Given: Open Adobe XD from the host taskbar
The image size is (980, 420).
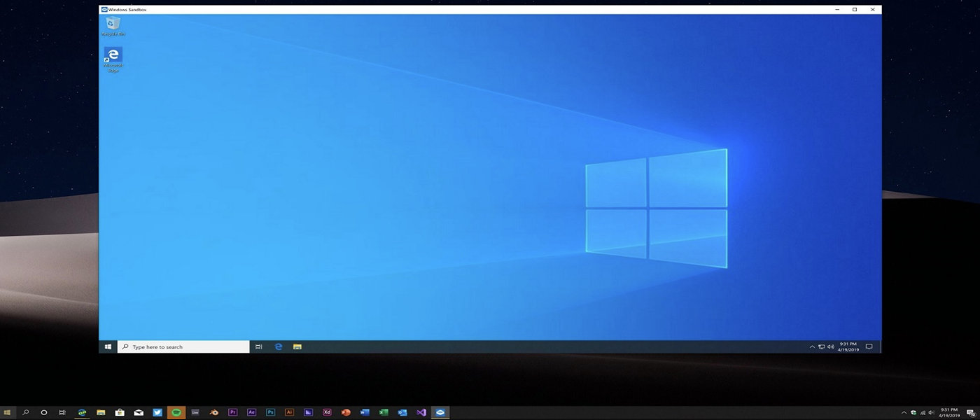Looking at the screenshot, I should (326, 413).
